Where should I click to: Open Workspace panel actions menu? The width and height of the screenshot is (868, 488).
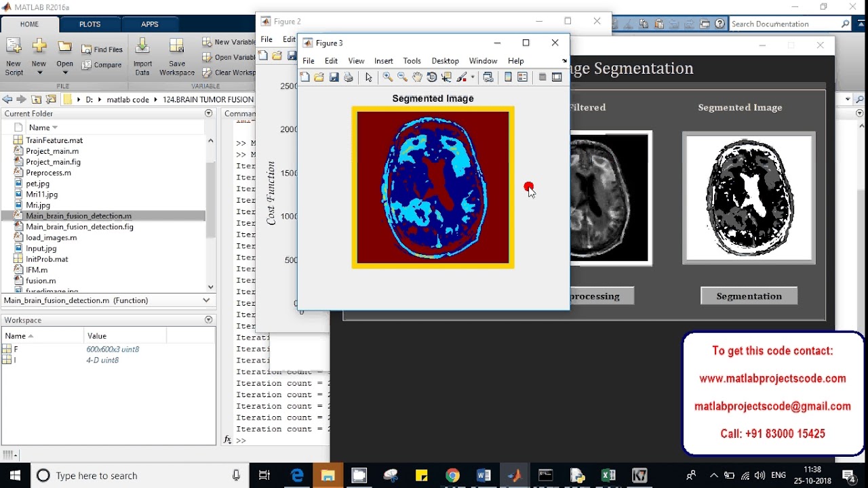click(208, 320)
